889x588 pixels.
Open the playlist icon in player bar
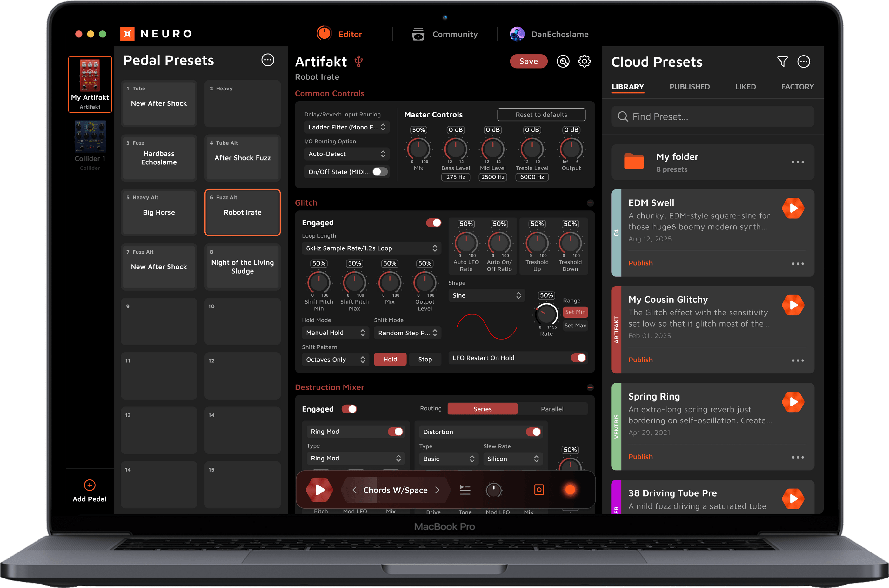click(x=465, y=490)
